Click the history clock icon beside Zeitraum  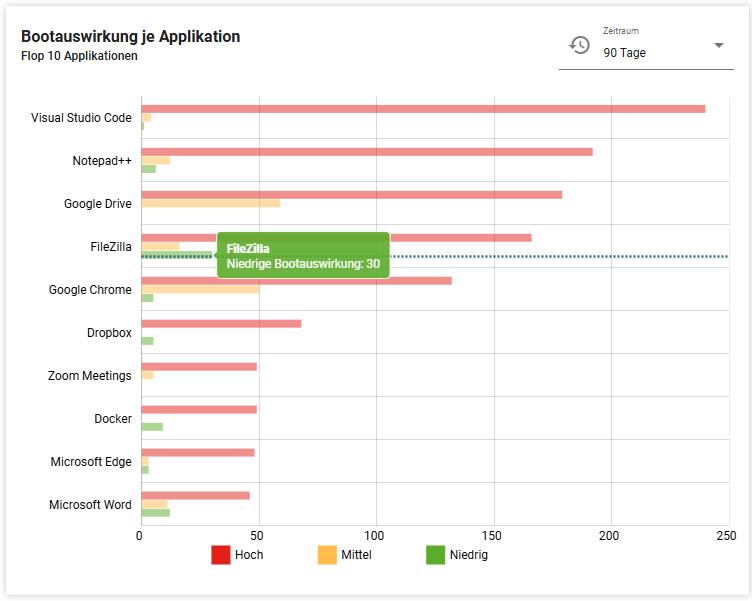579,45
